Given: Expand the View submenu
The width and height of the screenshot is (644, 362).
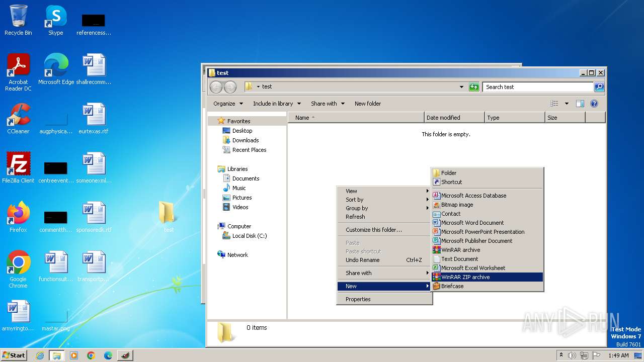Looking at the screenshot, I should (384, 191).
